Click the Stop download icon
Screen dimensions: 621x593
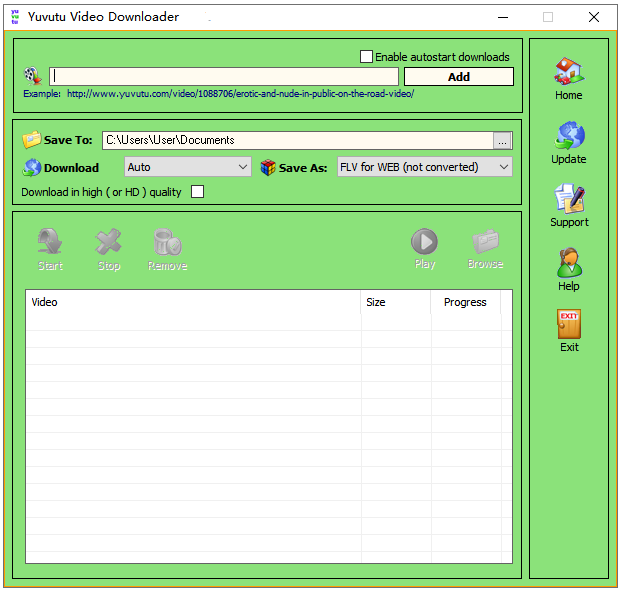pyautogui.click(x=108, y=241)
